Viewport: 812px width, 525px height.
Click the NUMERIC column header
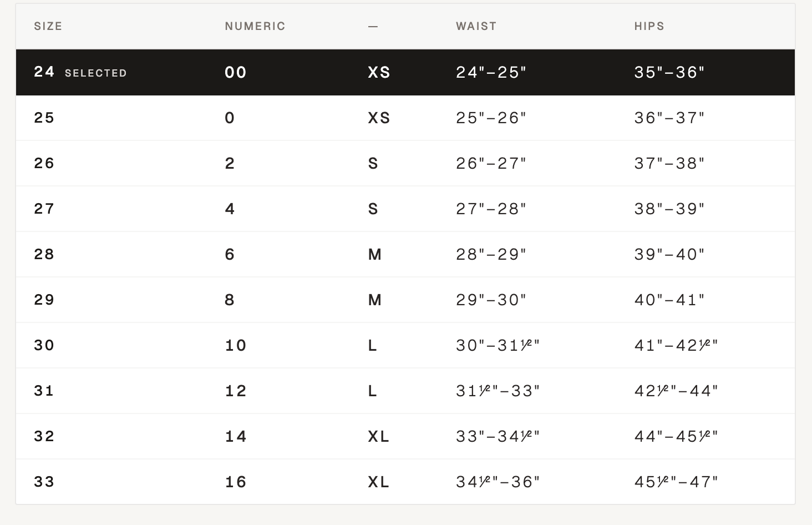255,26
